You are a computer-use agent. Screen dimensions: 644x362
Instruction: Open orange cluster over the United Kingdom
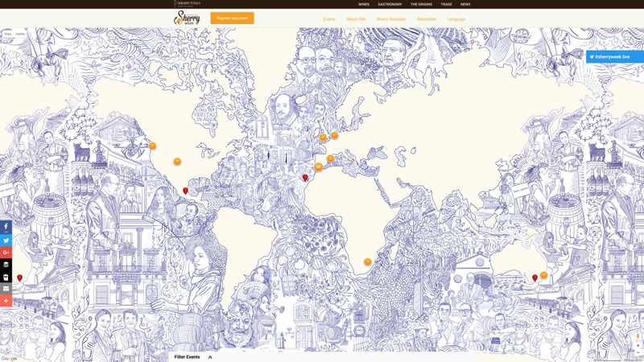point(323,137)
